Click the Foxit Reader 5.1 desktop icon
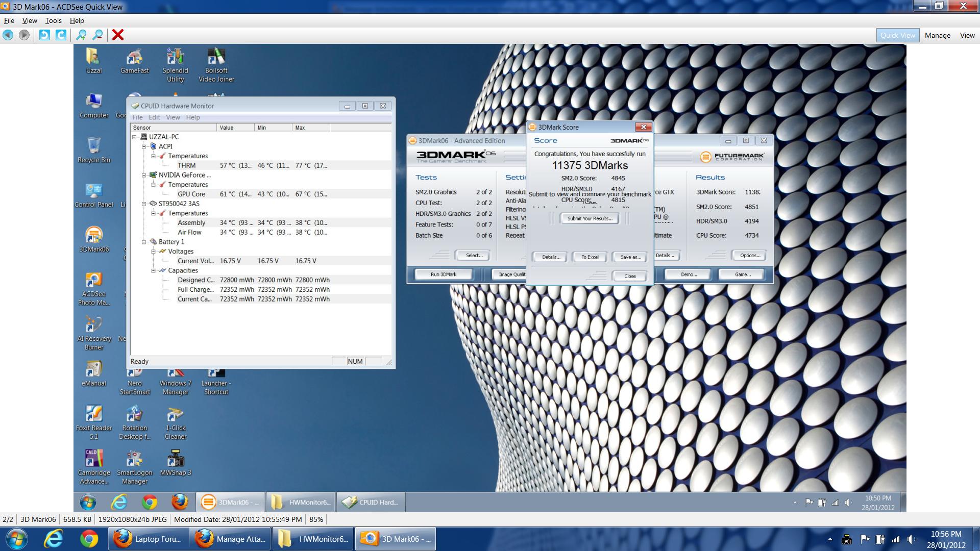Image resolution: width=980 pixels, height=551 pixels. click(94, 422)
